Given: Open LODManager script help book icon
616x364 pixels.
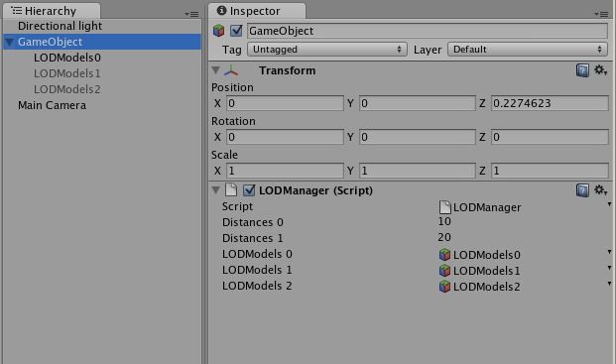Looking at the screenshot, I should (582, 190).
